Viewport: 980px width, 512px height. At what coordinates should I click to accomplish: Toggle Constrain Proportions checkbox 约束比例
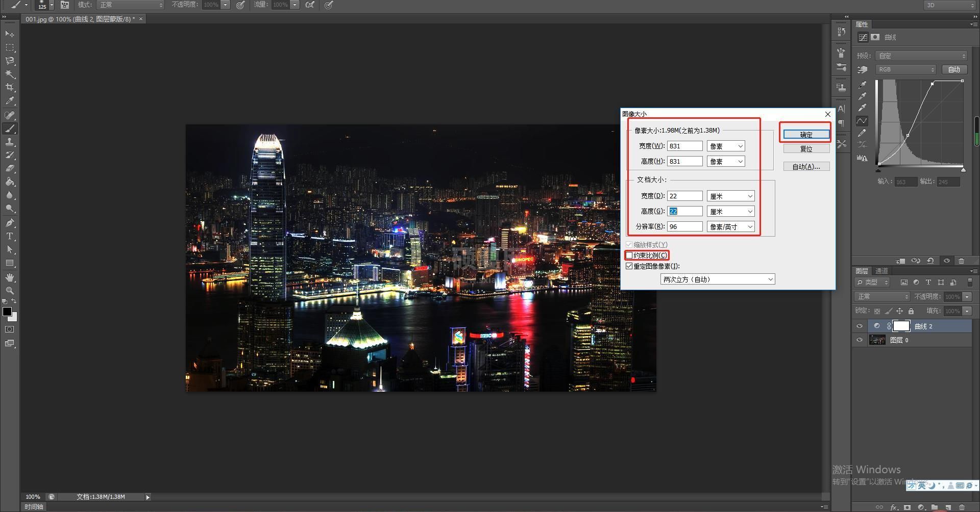point(629,255)
